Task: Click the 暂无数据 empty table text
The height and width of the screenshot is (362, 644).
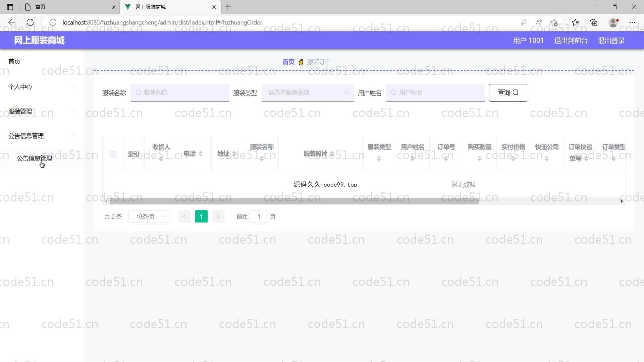Action: click(x=463, y=184)
